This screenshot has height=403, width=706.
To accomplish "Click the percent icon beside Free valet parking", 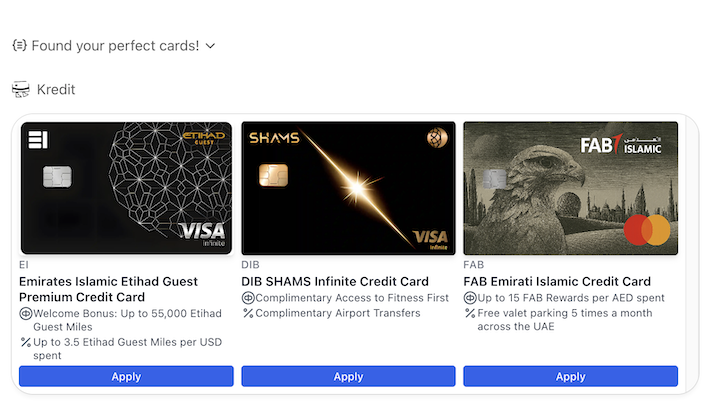I will click(x=470, y=314).
